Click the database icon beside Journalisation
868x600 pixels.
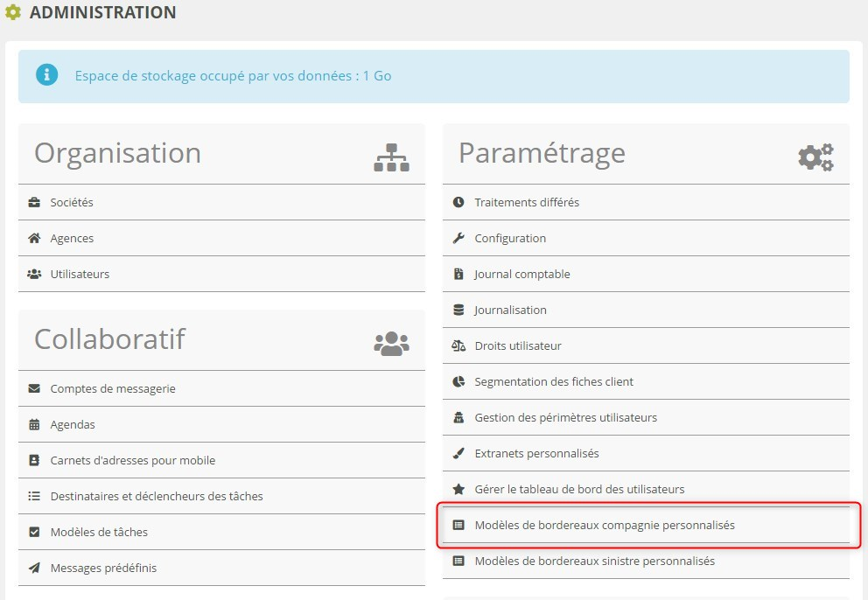tap(458, 310)
